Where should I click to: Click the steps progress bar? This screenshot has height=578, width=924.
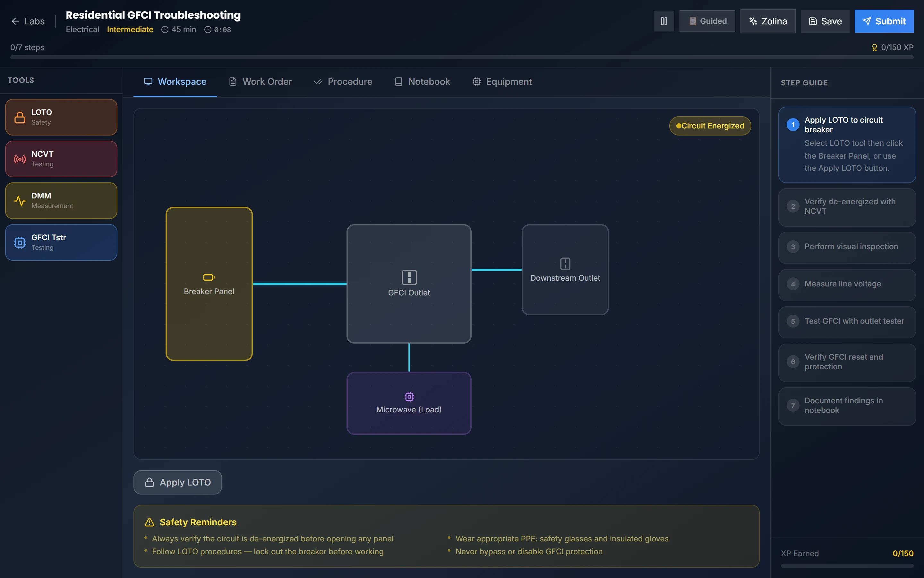pos(462,57)
